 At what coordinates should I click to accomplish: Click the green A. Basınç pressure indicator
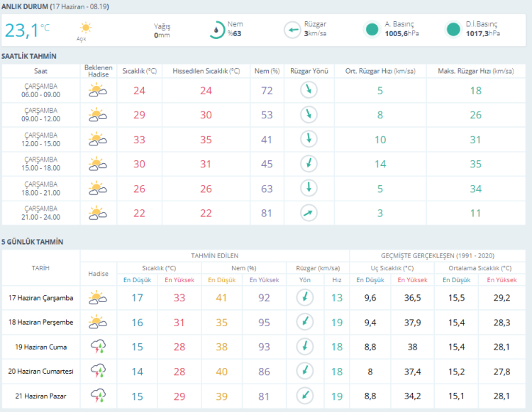(x=372, y=30)
